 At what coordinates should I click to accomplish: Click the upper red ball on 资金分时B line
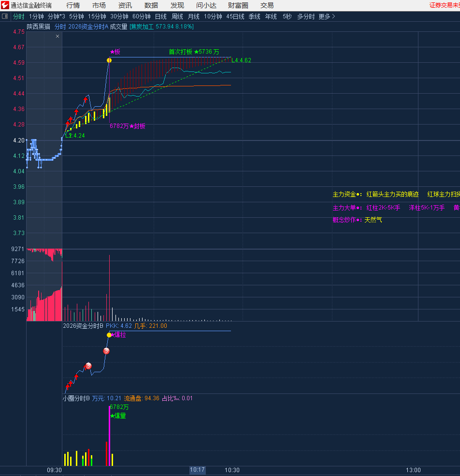tap(106, 351)
